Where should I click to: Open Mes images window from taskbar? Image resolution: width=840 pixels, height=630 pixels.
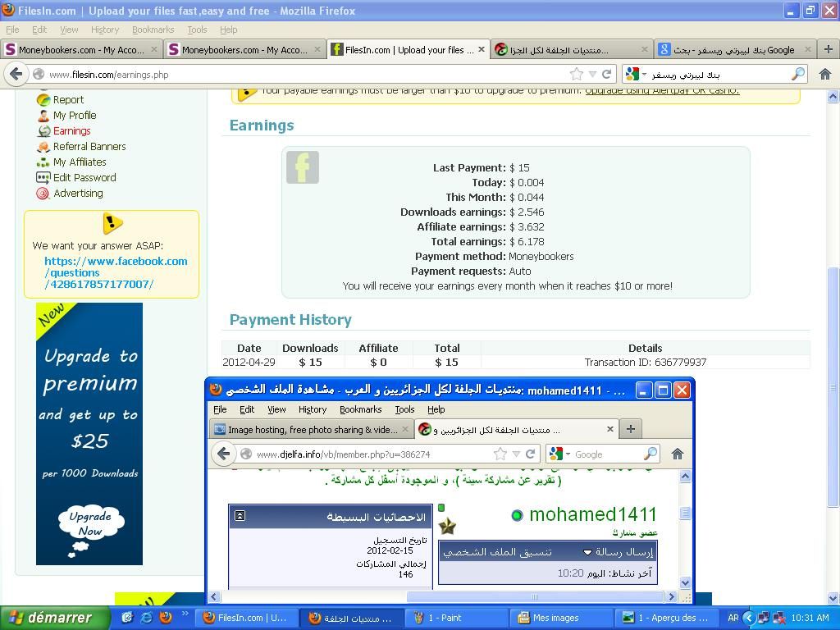[x=559, y=618]
